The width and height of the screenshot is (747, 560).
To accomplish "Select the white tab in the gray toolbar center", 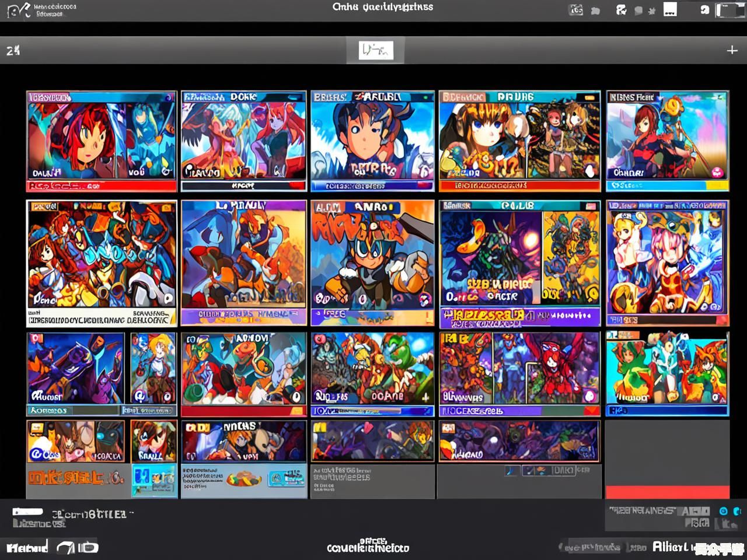I will (x=375, y=51).
